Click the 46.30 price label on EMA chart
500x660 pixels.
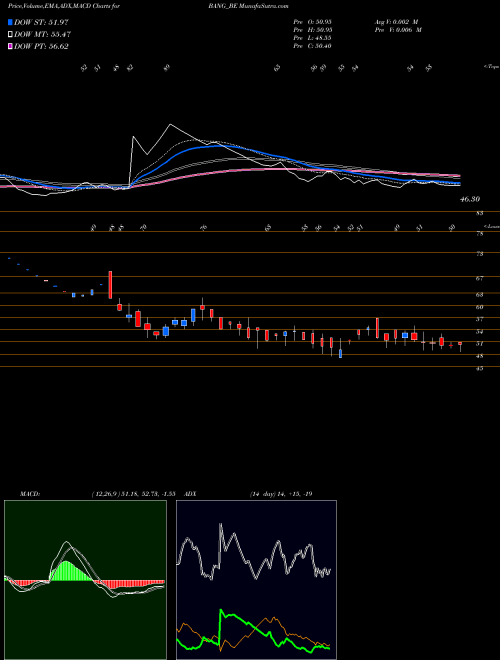click(x=470, y=199)
